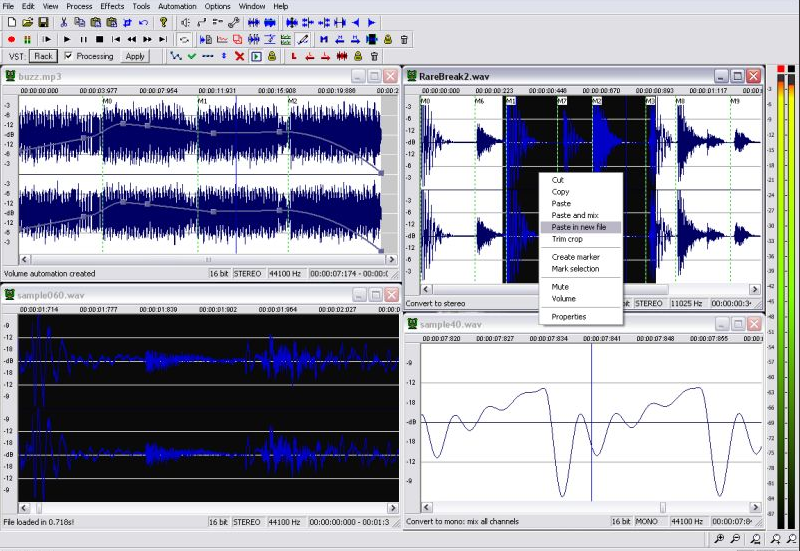Start recording with the red circle button
The image size is (800, 551).
[11, 39]
